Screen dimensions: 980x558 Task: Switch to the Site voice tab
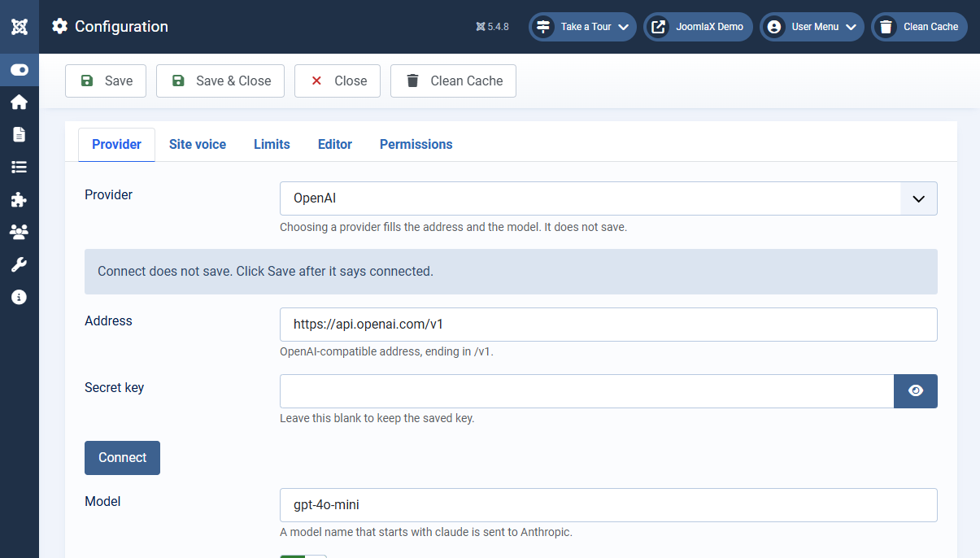[x=198, y=144]
